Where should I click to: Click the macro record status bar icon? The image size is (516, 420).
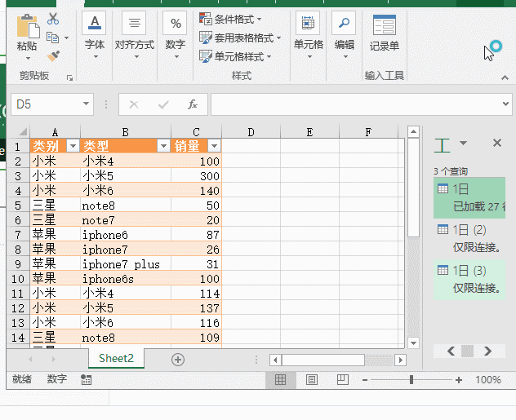87,379
